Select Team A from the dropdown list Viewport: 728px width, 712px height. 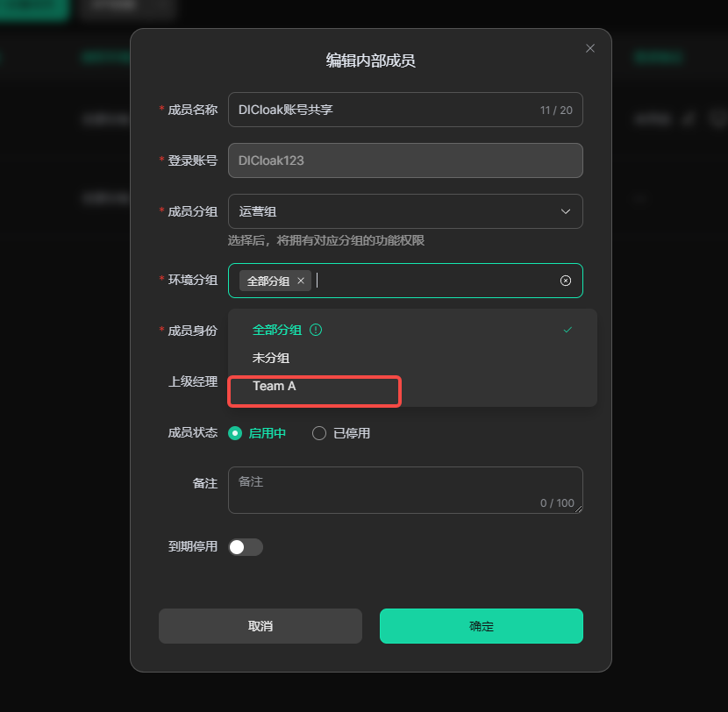tap(412, 386)
